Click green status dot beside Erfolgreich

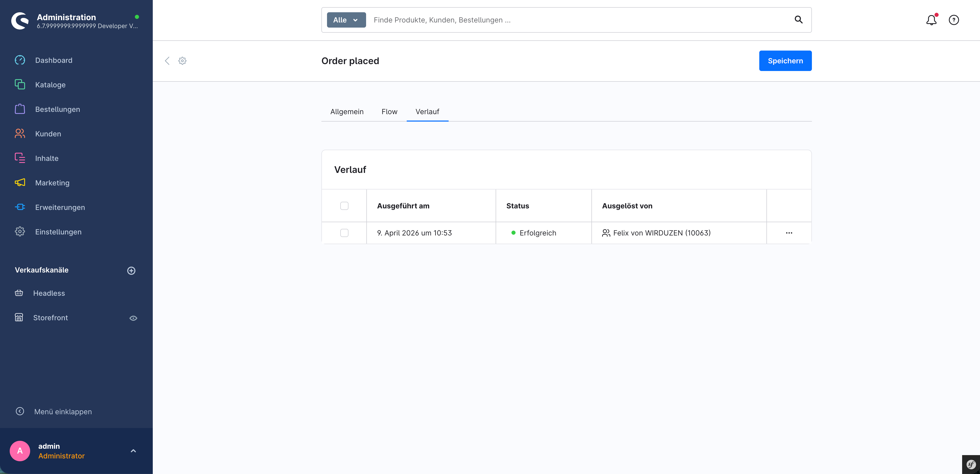(513, 233)
